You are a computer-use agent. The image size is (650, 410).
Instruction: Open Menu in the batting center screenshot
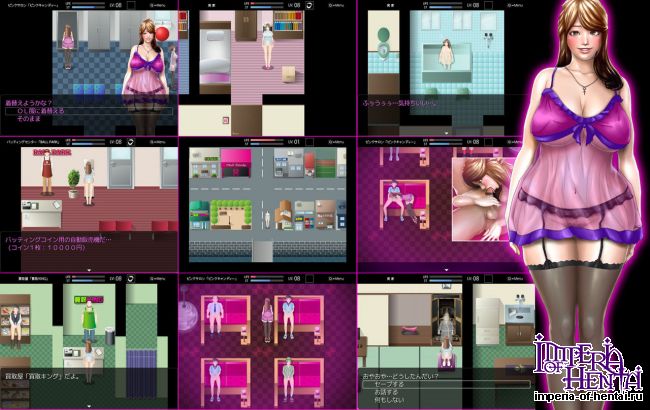(x=158, y=142)
